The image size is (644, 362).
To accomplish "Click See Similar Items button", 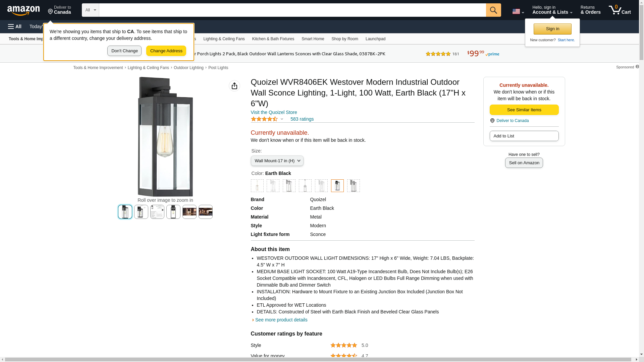I will click(524, 110).
